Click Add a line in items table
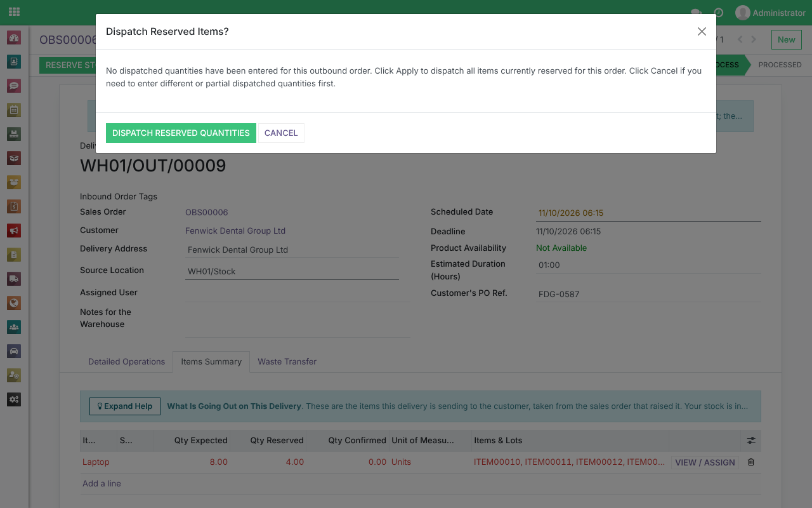This screenshot has width=812, height=508. 101,483
